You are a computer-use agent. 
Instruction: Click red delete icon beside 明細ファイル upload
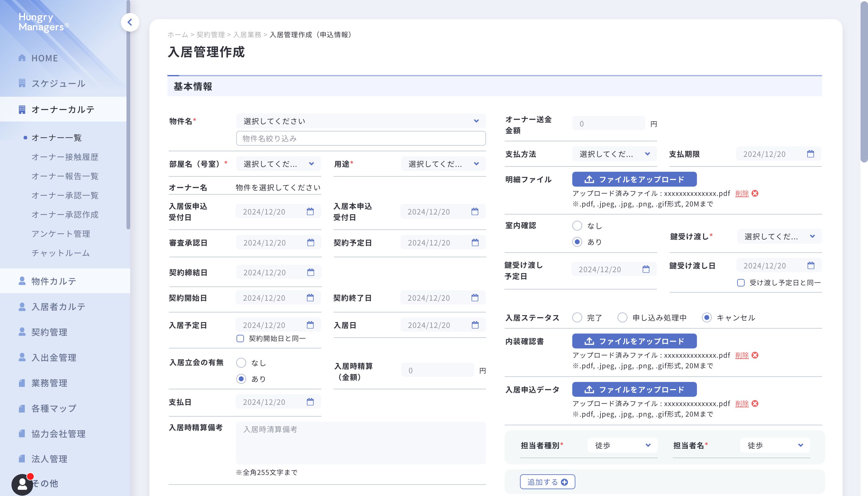click(x=755, y=193)
